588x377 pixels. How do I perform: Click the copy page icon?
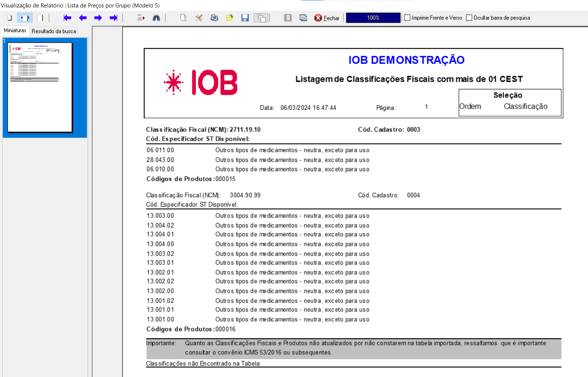[183, 18]
